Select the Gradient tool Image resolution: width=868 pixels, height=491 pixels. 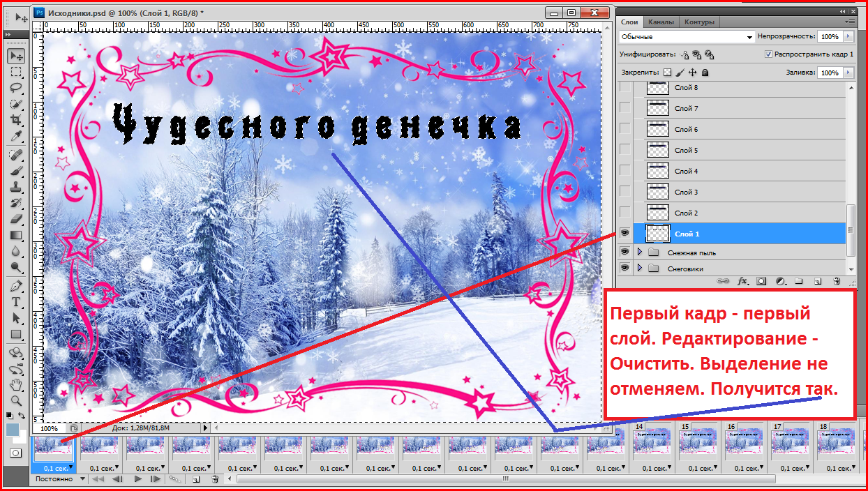(x=15, y=235)
